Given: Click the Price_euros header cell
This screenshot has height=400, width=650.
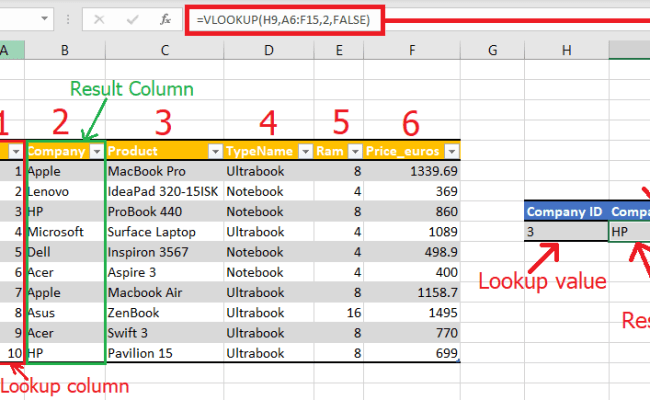Looking at the screenshot, I should (x=412, y=151).
